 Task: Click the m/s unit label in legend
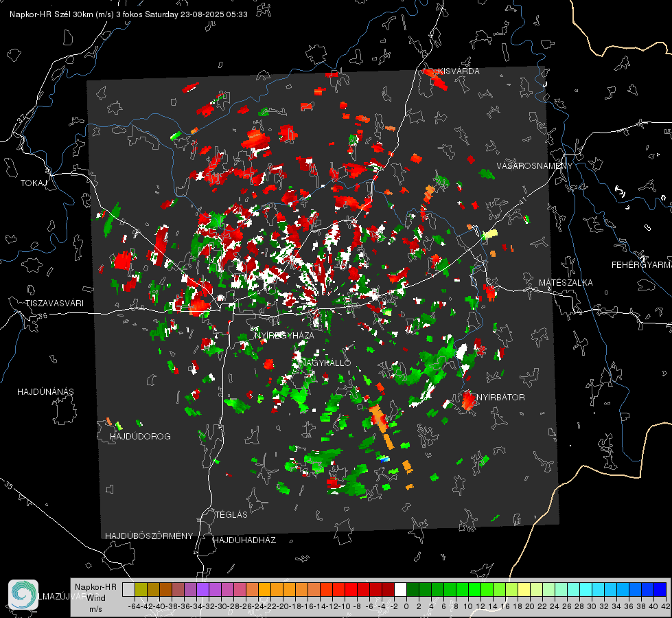click(95, 609)
